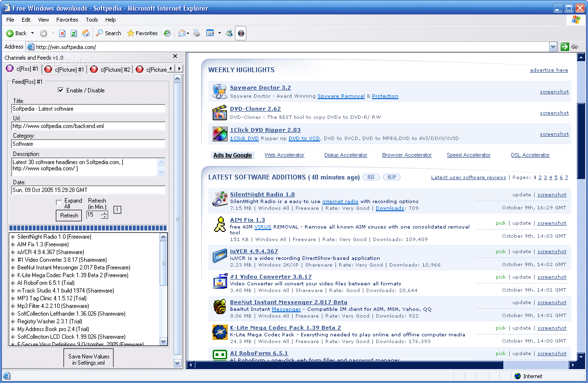Image resolution: width=588 pixels, height=383 pixels.
Task: Click the History clock icon
Action: (x=167, y=33)
